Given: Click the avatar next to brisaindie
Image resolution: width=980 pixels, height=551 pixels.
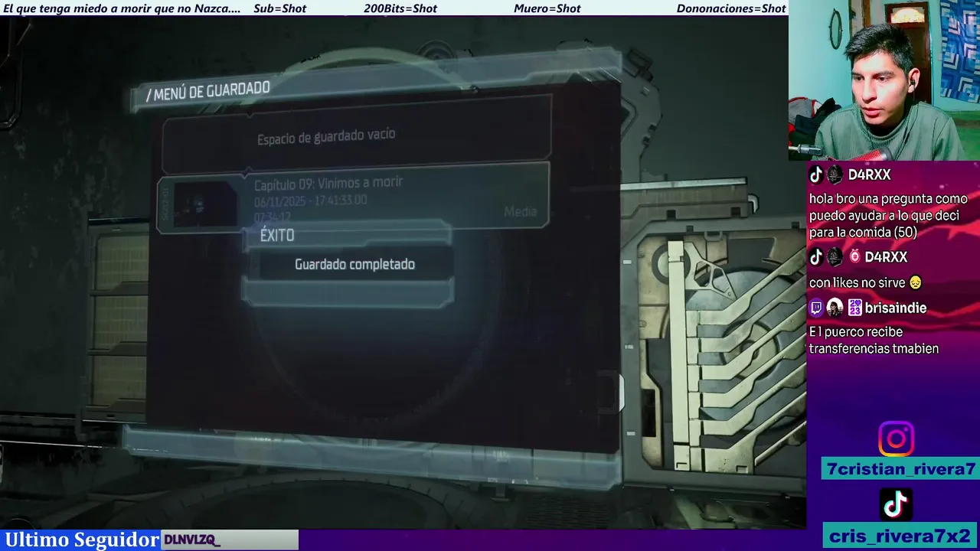Looking at the screenshot, I should click(835, 308).
